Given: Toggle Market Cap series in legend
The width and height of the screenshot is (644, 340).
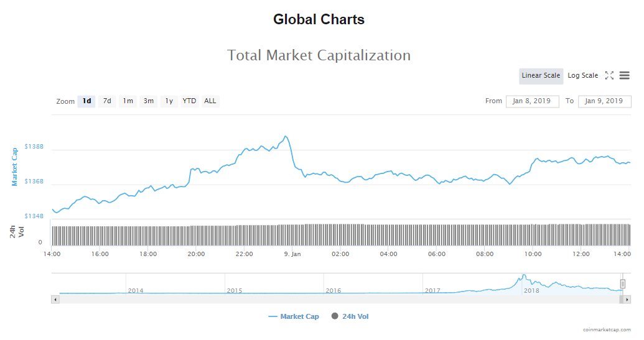Looking at the screenshot, I should [x=294, y=316].
